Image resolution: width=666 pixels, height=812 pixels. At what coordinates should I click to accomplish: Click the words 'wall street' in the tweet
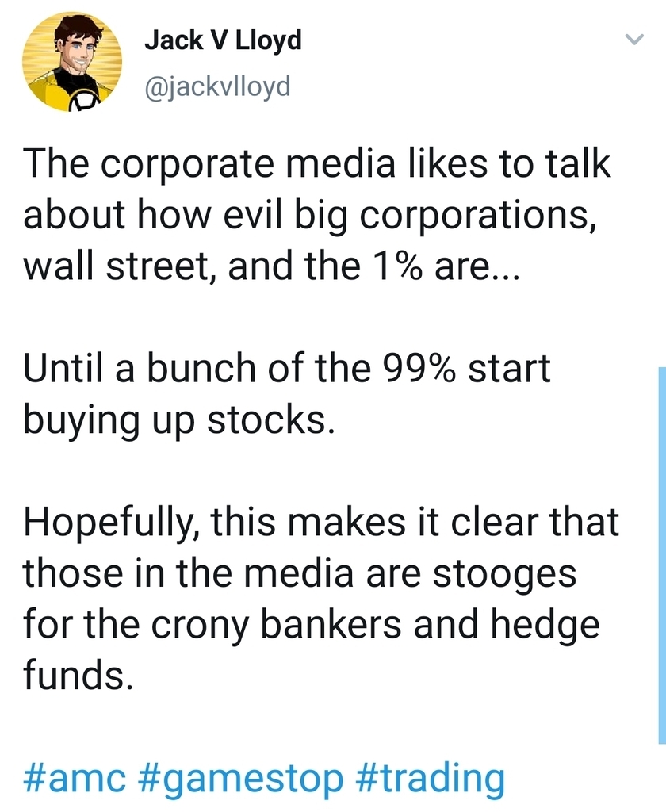click(x=117, y=266)
